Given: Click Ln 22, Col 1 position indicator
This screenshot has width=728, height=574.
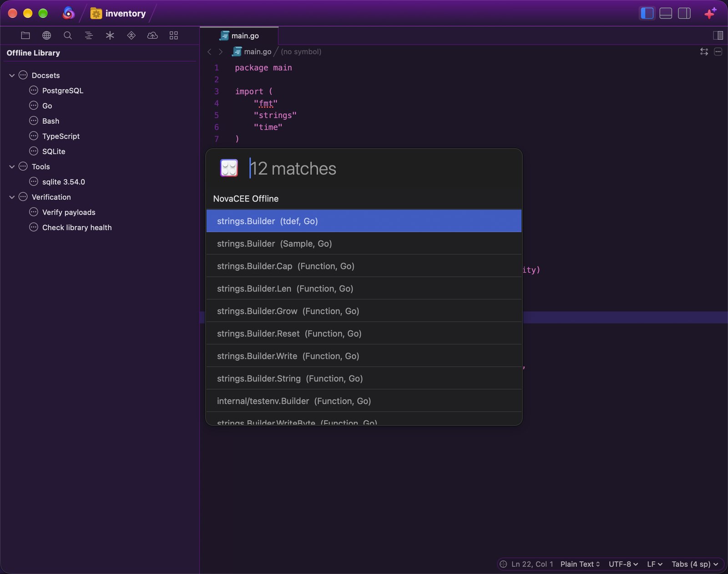Looking at the screenshot, I should click(532, 564).
